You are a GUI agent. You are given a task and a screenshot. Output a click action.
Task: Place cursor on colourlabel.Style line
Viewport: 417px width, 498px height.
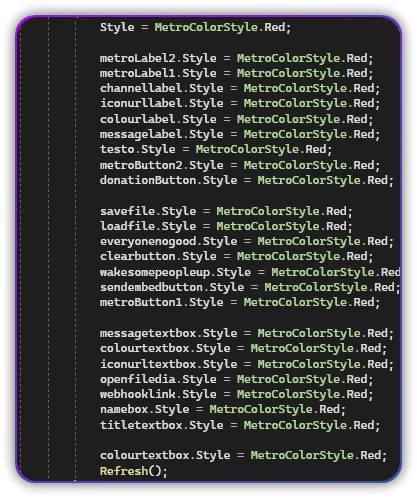(236, 119)
